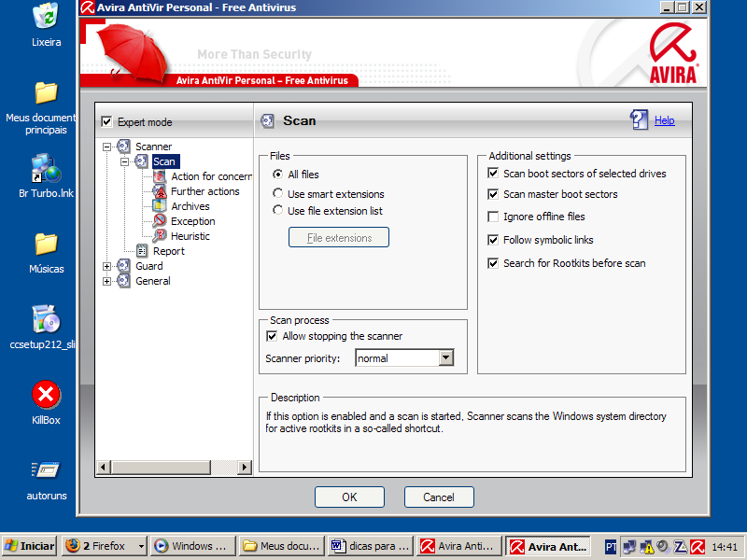
Task: Click the Help question-mark icon
Action: (639, 119)
